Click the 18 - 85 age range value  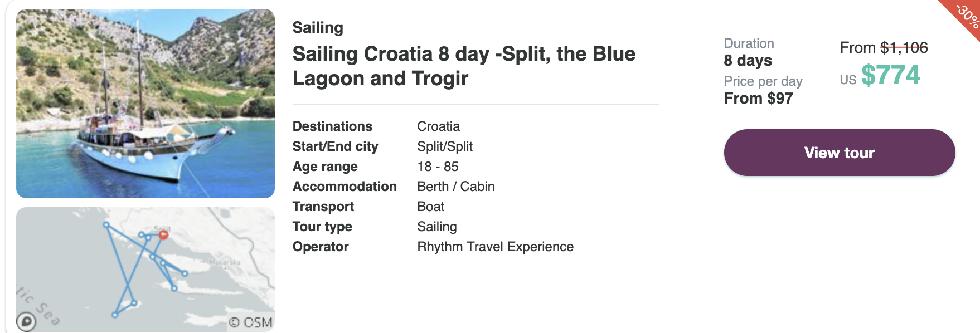(x=438, y=166)
